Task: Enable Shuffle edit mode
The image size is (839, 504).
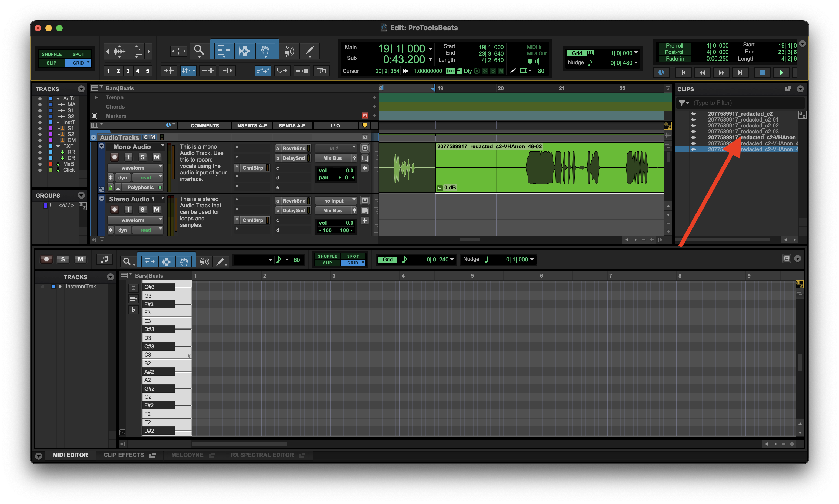Action: point(52,54)
